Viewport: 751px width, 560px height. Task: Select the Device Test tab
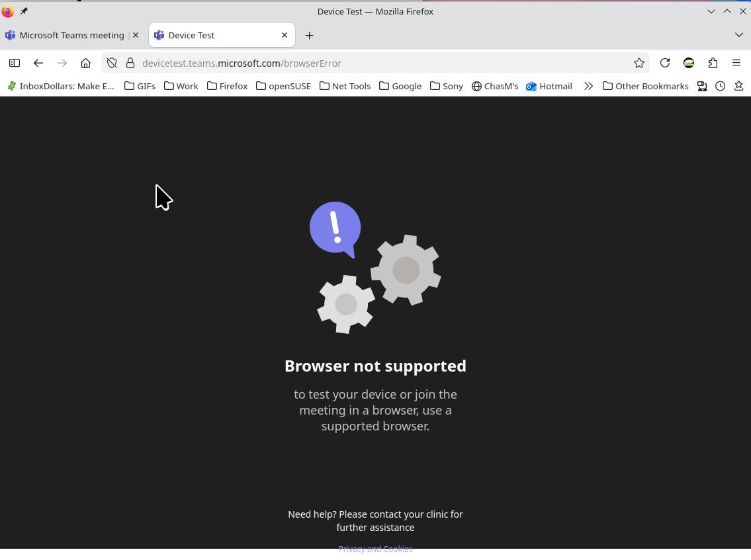pyautogui.click(x=222, y=36)
